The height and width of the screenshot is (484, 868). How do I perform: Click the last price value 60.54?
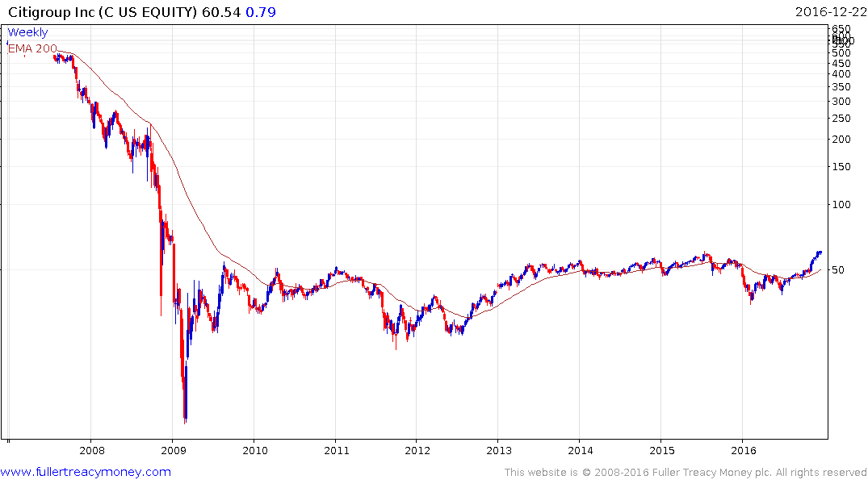pos(221,12)
